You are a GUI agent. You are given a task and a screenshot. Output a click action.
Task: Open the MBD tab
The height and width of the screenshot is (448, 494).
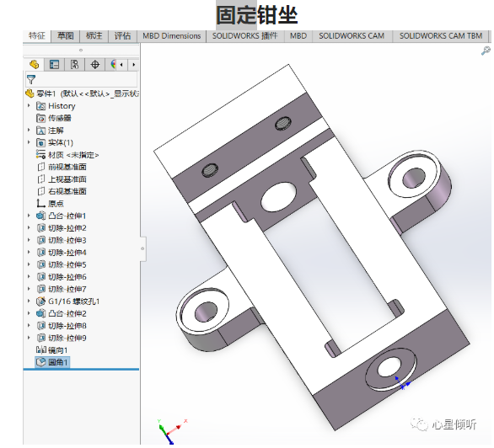298,36
